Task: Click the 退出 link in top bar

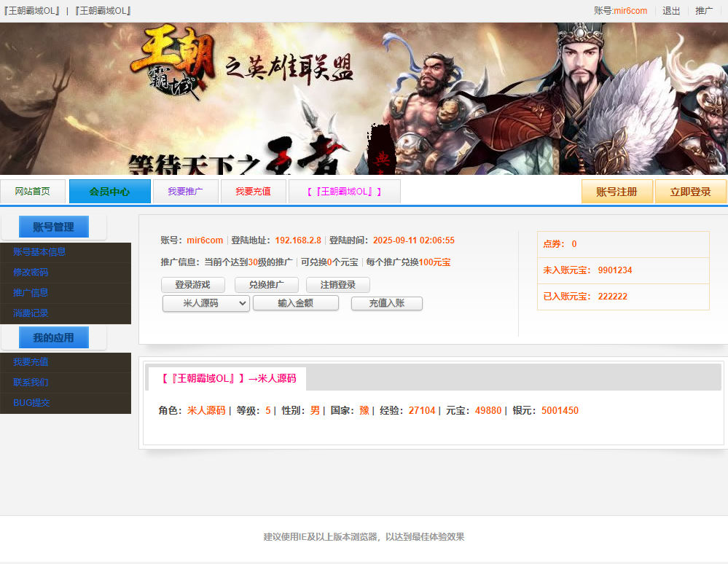Action: pos(671,11)
